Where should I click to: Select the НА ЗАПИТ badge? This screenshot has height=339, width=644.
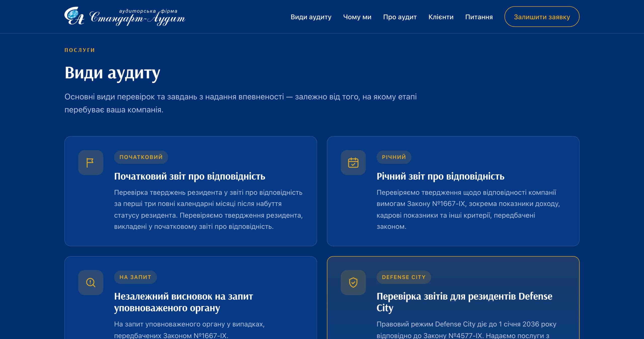point(135,277)
